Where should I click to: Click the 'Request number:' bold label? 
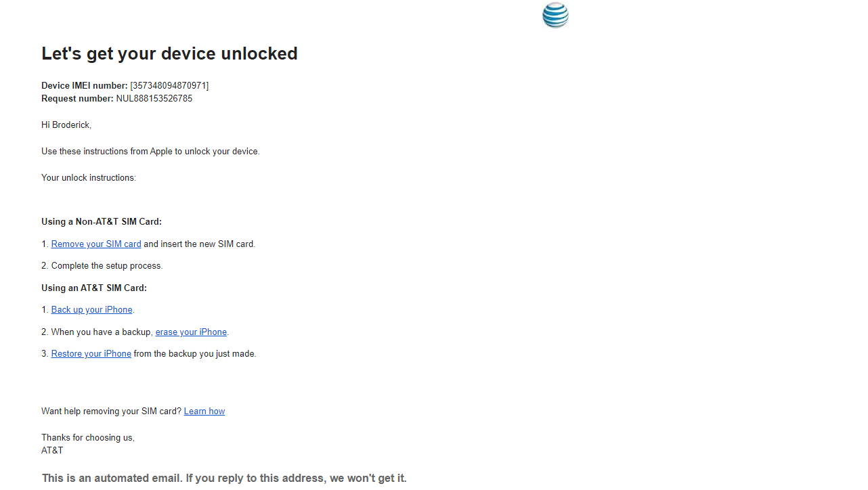77,99
